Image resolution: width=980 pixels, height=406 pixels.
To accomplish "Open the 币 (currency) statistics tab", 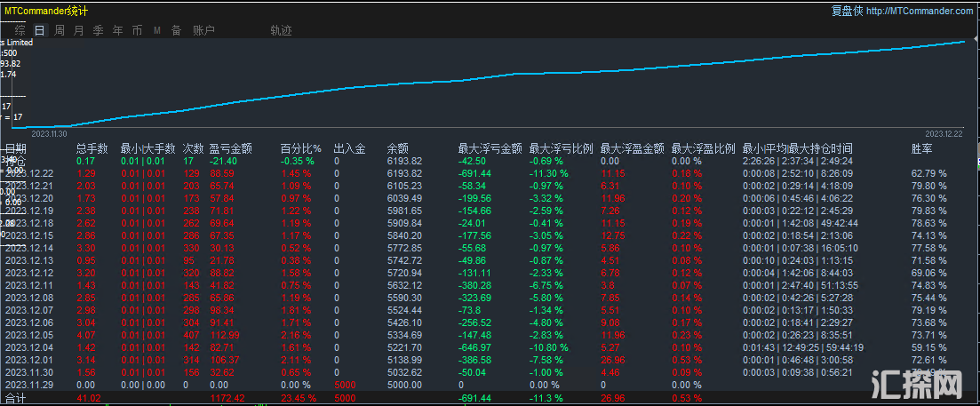I will click(x=137, y=30).
